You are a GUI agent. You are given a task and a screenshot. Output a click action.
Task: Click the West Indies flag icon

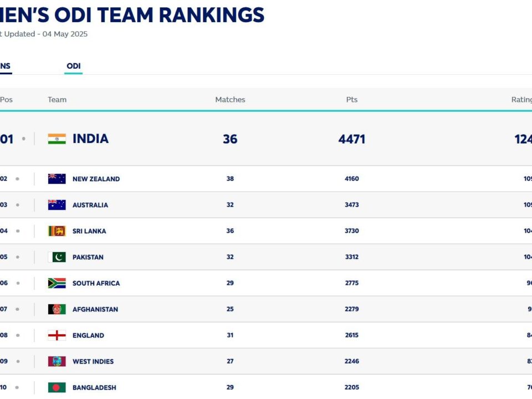(x=57, y=361)
